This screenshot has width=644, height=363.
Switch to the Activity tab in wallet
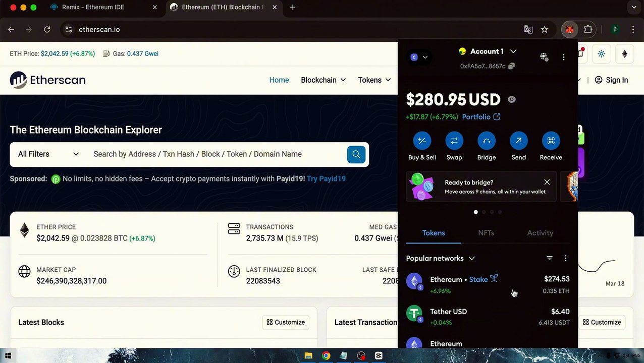point(540,233)
